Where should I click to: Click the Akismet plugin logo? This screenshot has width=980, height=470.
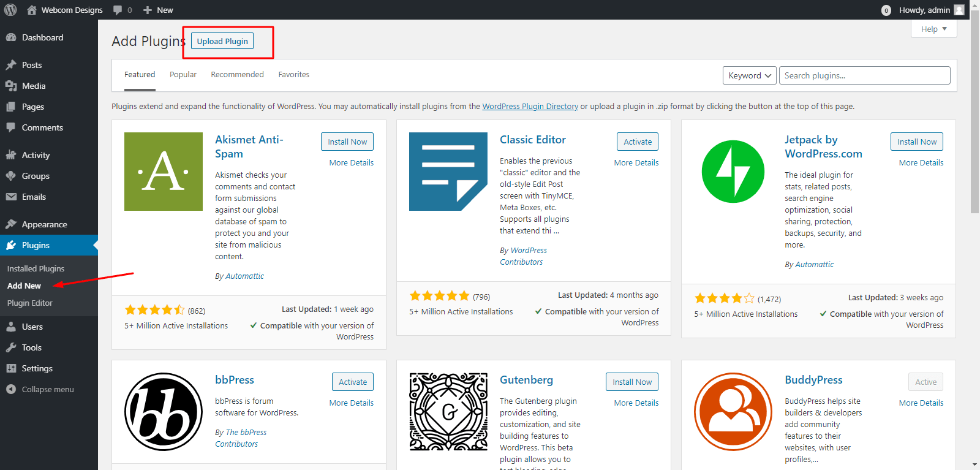pos(164,172)
